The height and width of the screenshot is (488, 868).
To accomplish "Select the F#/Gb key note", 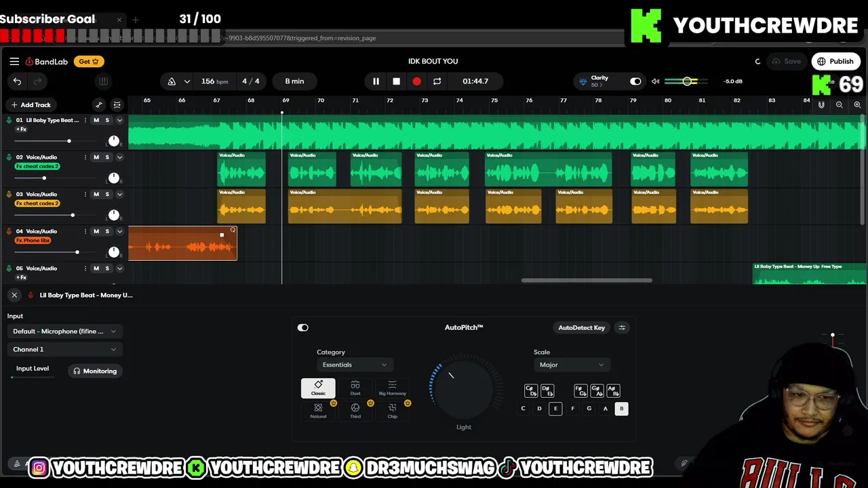I will click(x=580, y=391).
